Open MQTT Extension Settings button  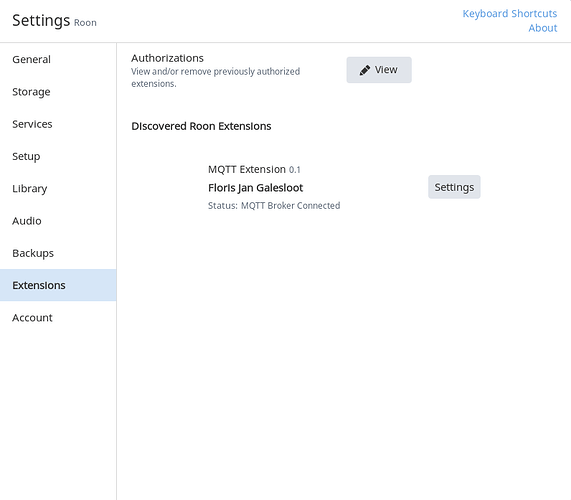[454, 187]
